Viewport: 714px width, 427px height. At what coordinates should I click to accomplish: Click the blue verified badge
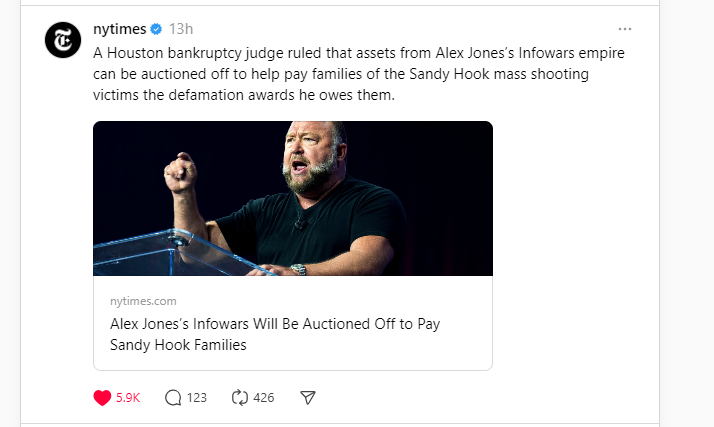coord(156,29)
